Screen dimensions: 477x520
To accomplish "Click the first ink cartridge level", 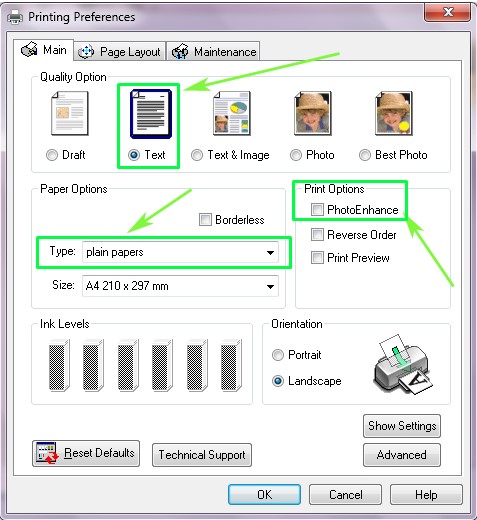I will [59, 365].
